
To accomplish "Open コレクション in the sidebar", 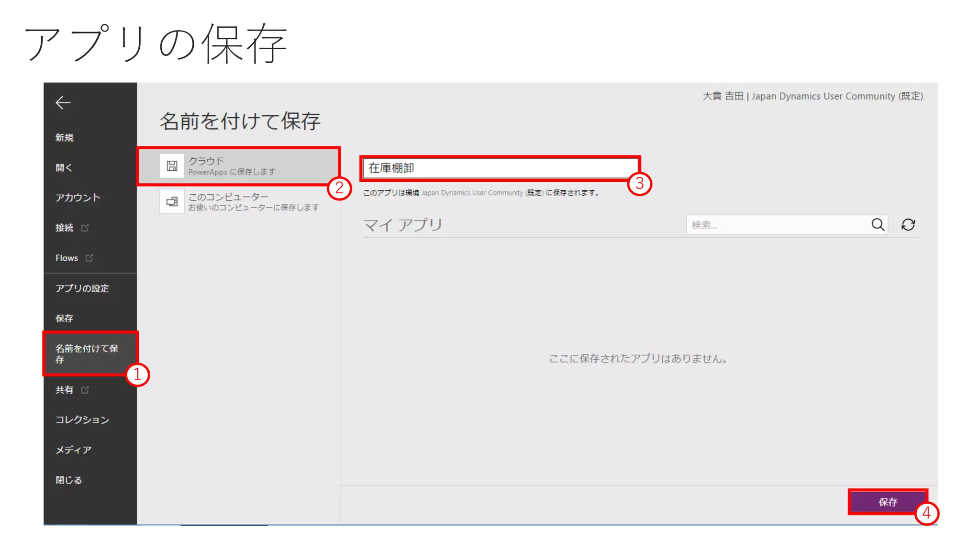I will pyautogui.click(x=82, y=420).
